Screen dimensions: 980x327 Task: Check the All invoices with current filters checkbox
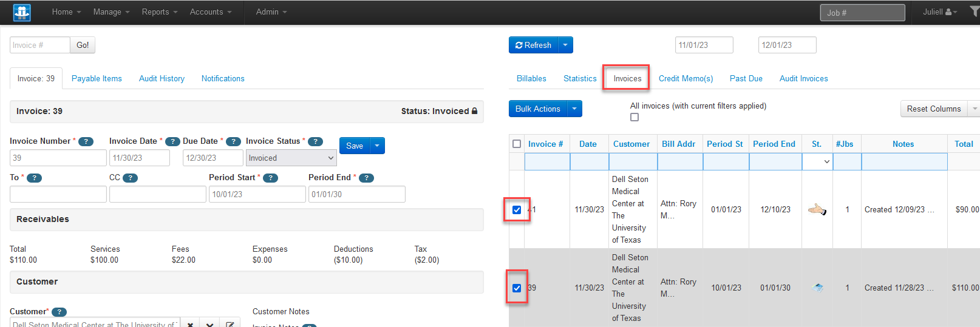[x=635, y=117]
